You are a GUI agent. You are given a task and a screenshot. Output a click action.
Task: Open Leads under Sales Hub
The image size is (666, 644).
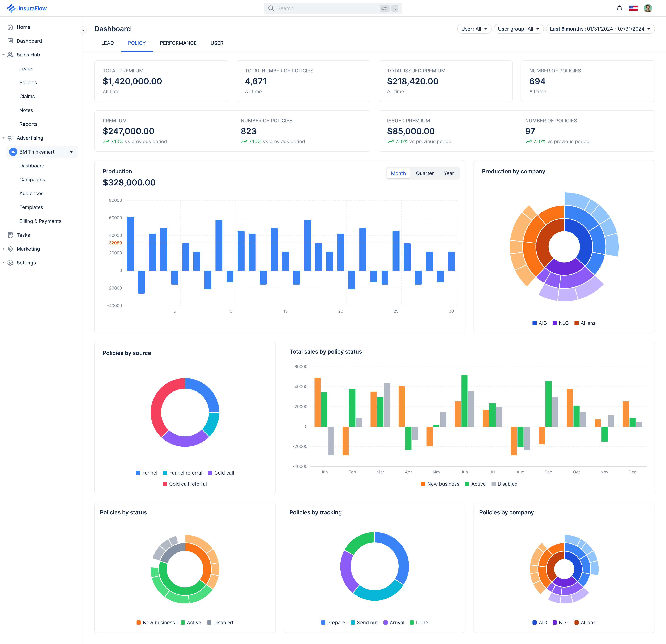click(x=26, y=69)
